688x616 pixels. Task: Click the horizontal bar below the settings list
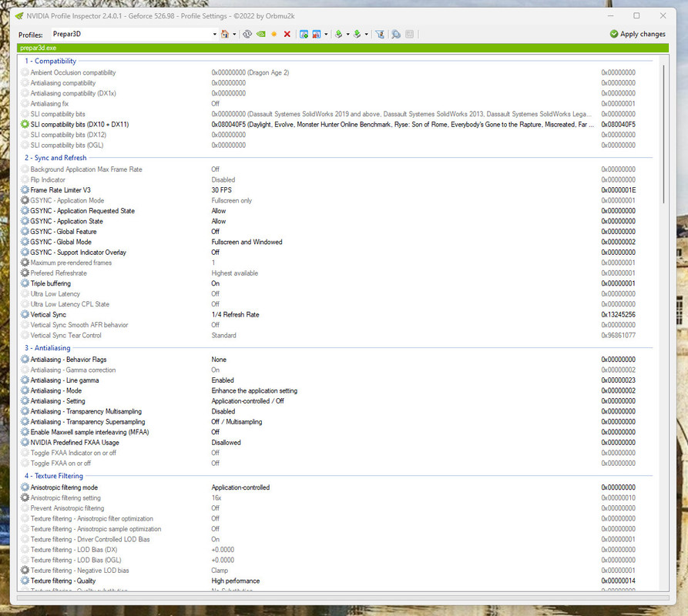click(343, 598)
